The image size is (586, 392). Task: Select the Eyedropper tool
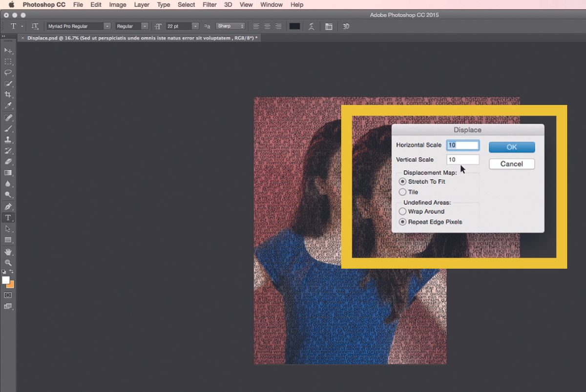8,105
